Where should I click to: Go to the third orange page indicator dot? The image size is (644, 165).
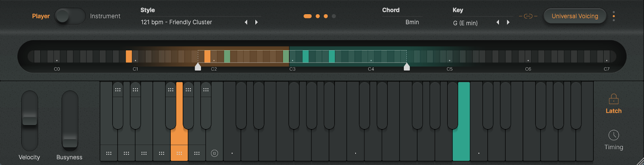(x=326, y=16)
